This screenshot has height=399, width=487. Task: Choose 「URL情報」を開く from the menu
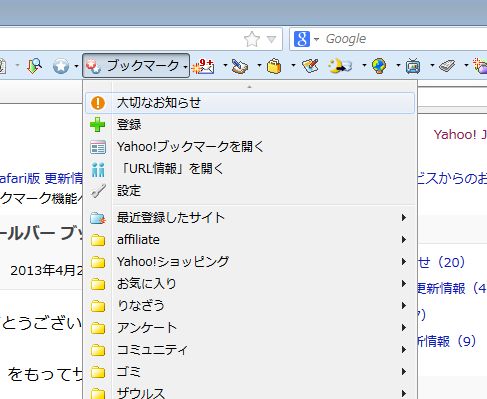pyautogui.click(x=250, y=169)
